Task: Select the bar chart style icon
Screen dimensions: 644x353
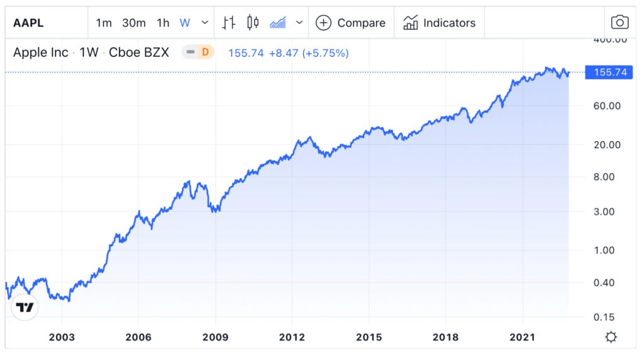Action: pos(229,23)
